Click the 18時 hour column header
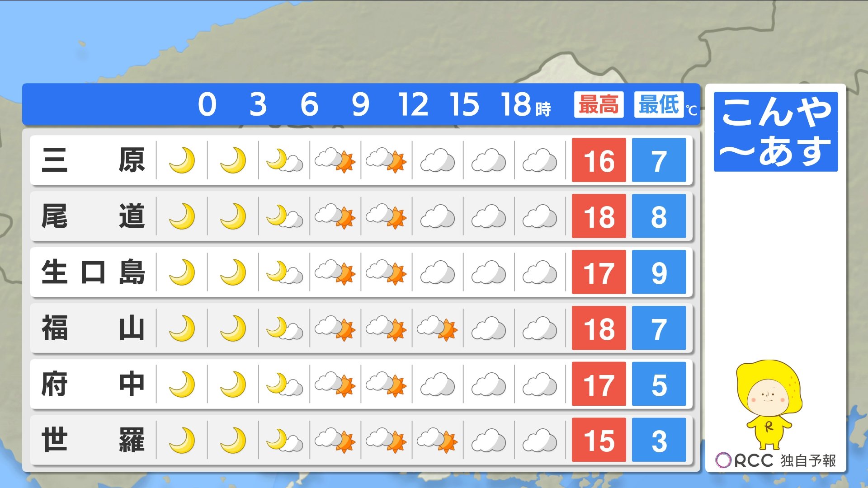868x488 pixels. pos(524,104)
